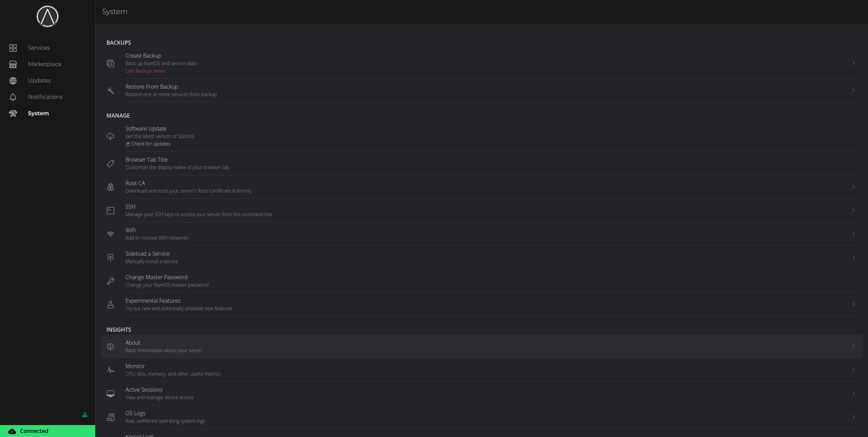Open Notifications from the sidebar
Image resolution: width=868 pixels, height=437 pixels.
click(x=45, y=97)
